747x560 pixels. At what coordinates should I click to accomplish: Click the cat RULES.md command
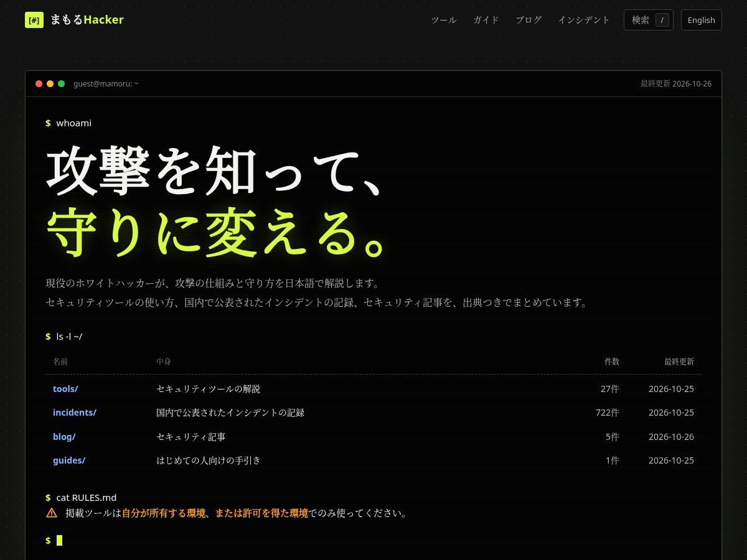(x=81, y=498)
